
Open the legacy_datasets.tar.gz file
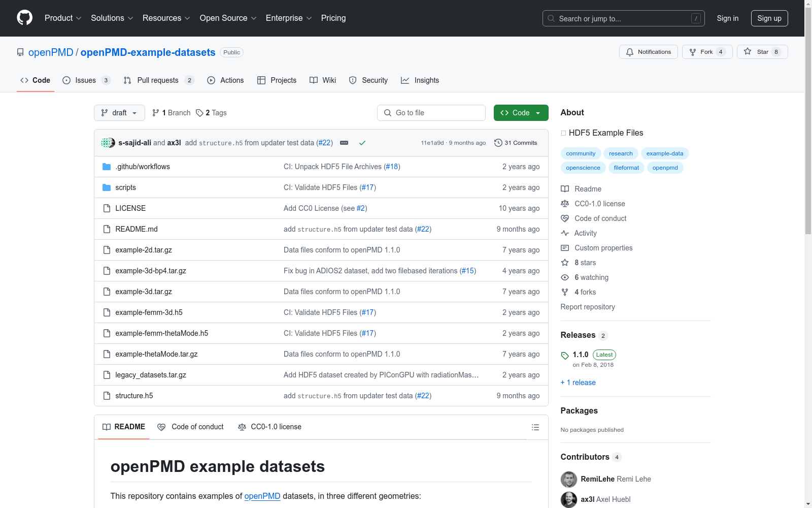(151, 375)
